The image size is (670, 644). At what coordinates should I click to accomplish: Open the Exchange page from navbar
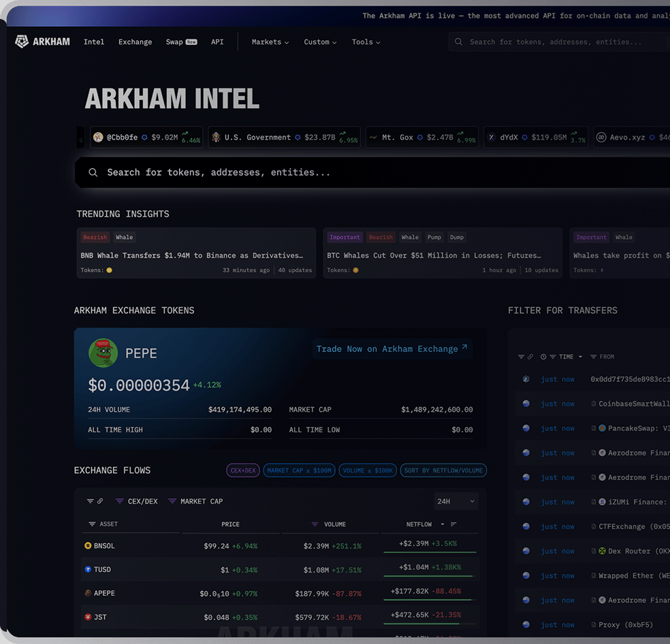(135, 42)
